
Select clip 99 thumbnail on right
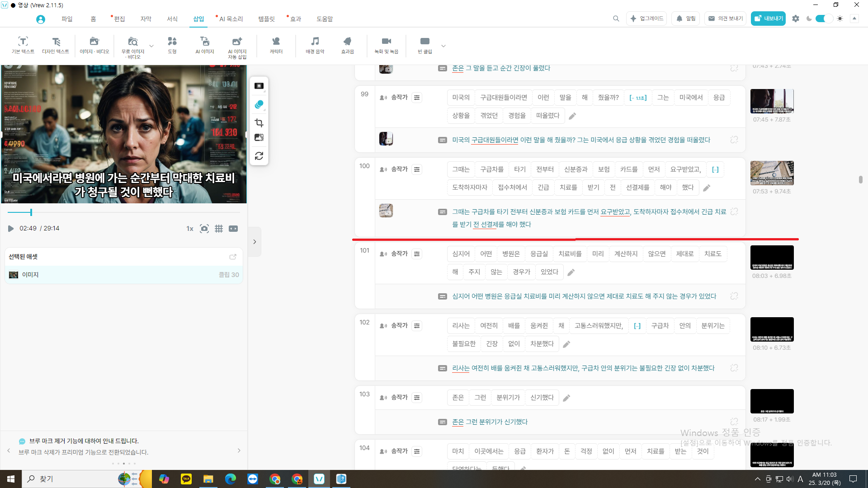(x=772, y=101)
